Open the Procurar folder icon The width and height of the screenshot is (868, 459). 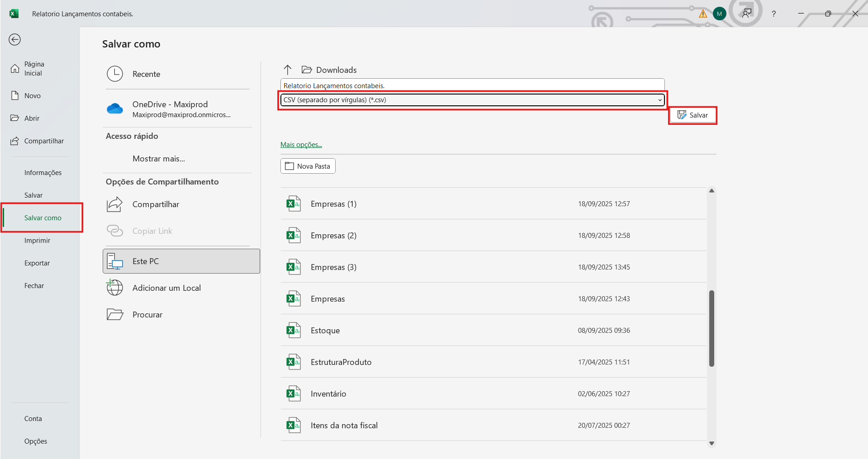115,314
